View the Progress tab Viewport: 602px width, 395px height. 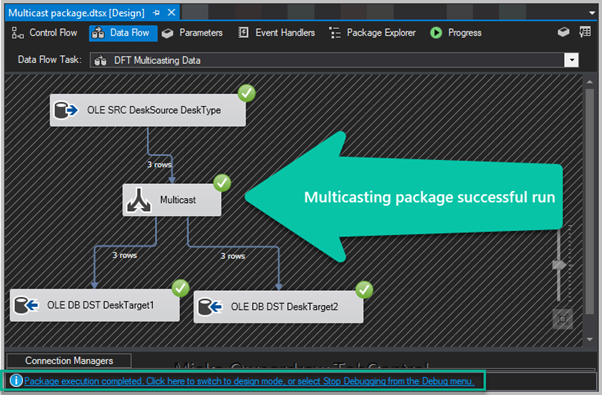[x=456, y=33]
